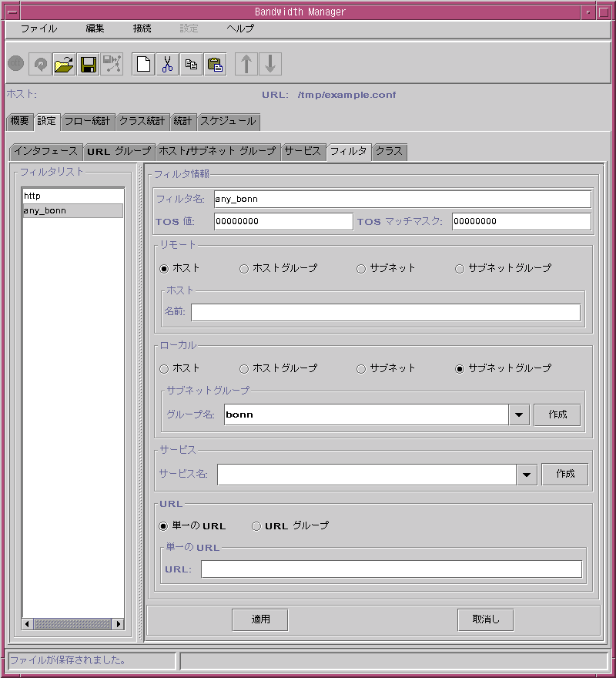Screen dimensions: 616x678
Task: Save configuration with the floppy disk icon
Action: (89, 64)
